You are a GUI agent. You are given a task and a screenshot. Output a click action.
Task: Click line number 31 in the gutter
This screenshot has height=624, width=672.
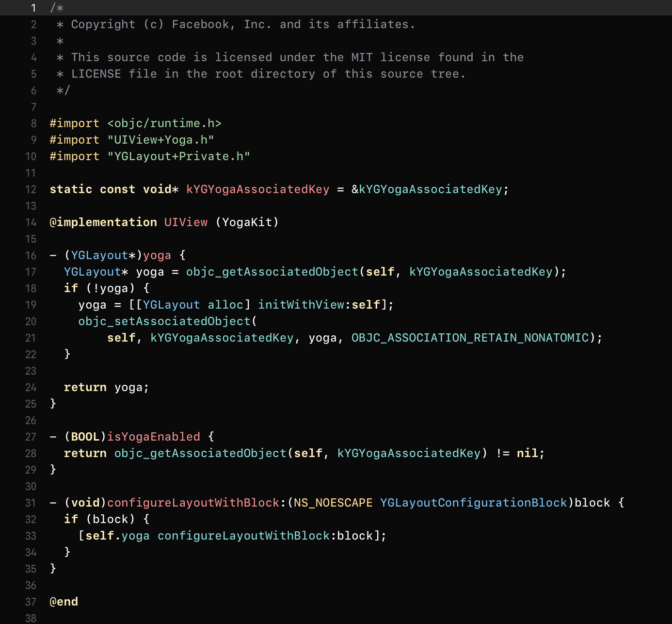[x=31, y=503]
